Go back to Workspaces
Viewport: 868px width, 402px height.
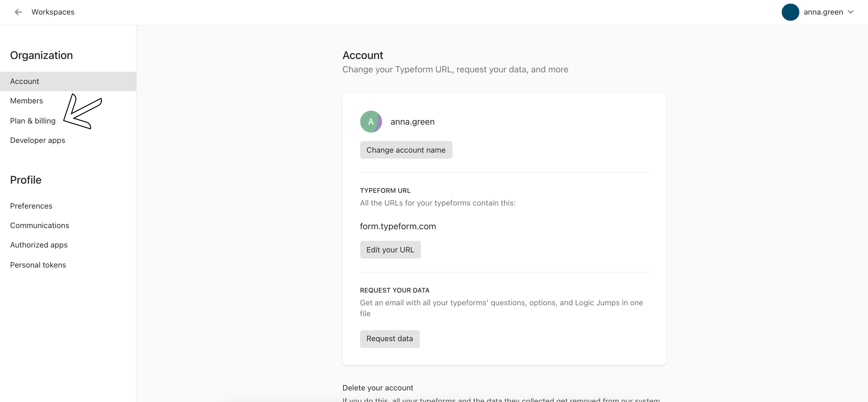pos(53,12)
